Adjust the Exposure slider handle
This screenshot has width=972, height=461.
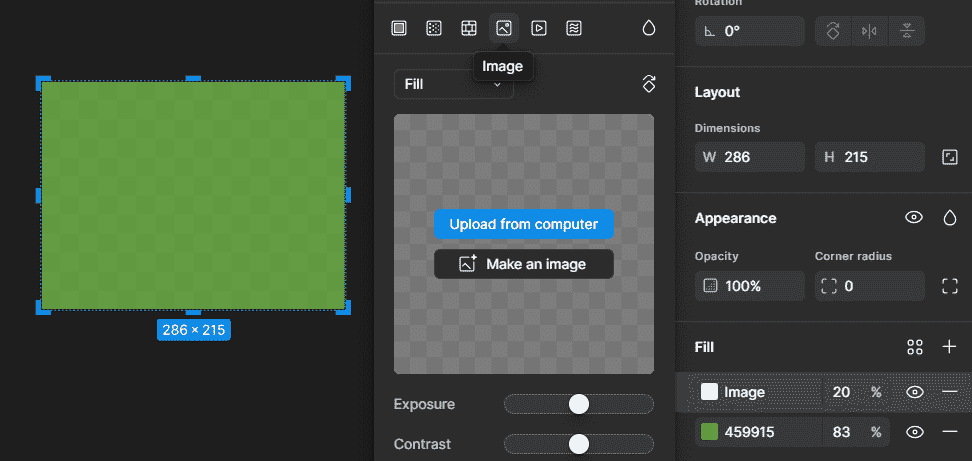(578, 404)
